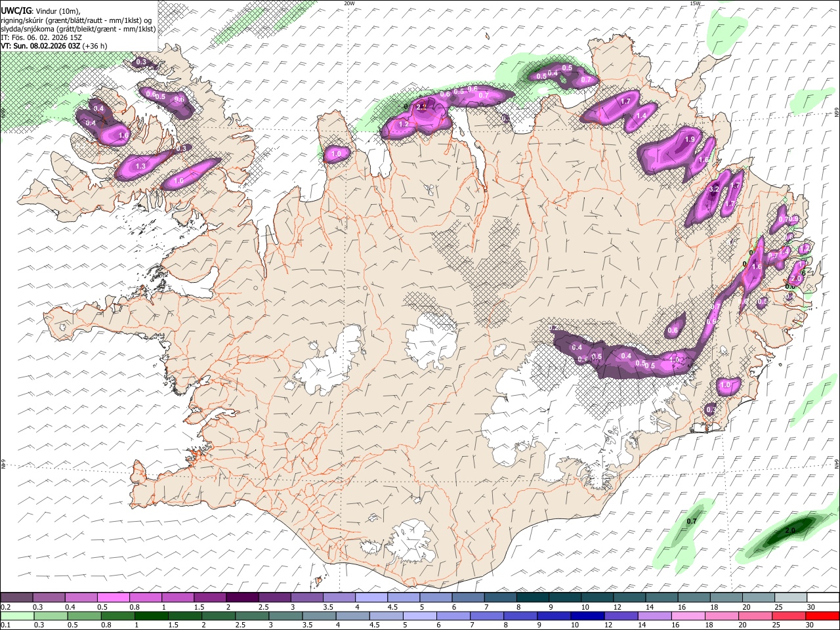The image size is (840, 630).
Task: Click the light purple 14 swatch, lower scale
Action: click(655, 616)
